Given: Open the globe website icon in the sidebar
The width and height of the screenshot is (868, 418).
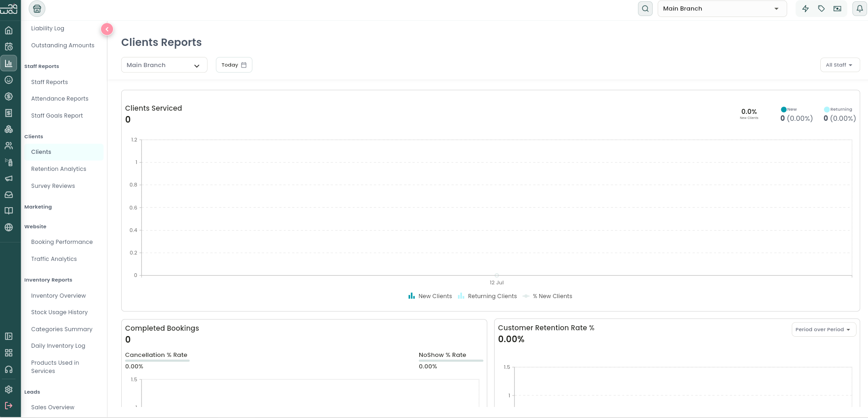Looking at the screenshot, I should pos(9,227).
